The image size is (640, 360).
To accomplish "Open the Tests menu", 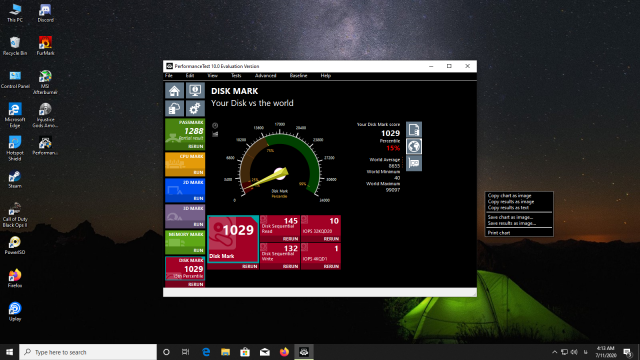I will tap(236, 76).
